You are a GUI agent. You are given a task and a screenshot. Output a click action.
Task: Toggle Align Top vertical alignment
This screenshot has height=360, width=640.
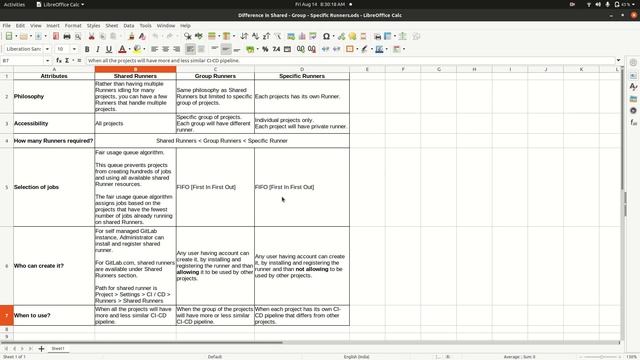click(215, 49)
